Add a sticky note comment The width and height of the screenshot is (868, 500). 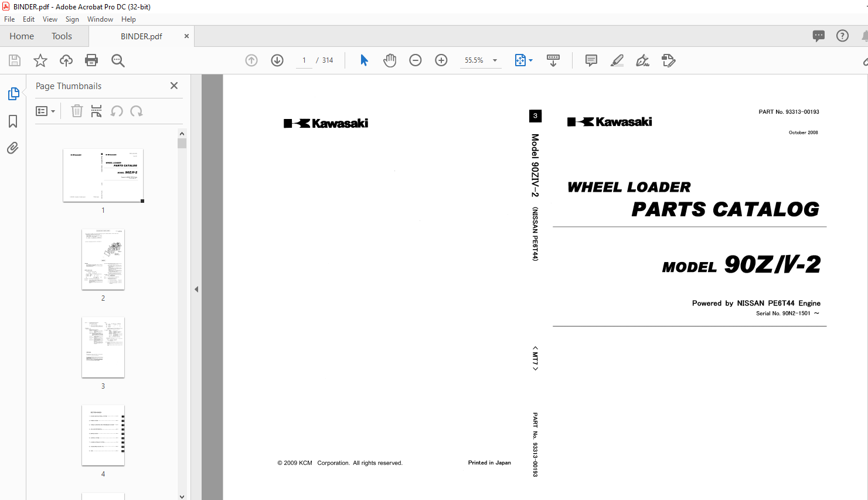click(591, 60)
